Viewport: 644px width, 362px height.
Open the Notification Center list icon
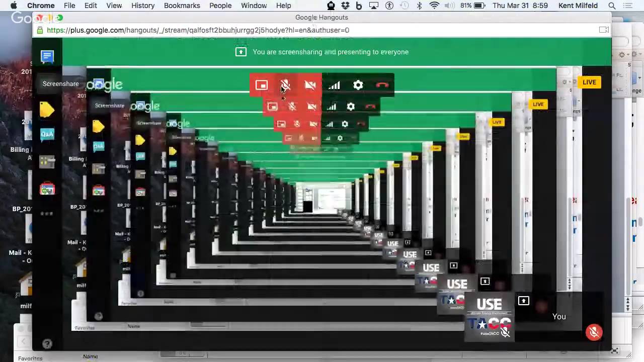[x=629, y=6]
